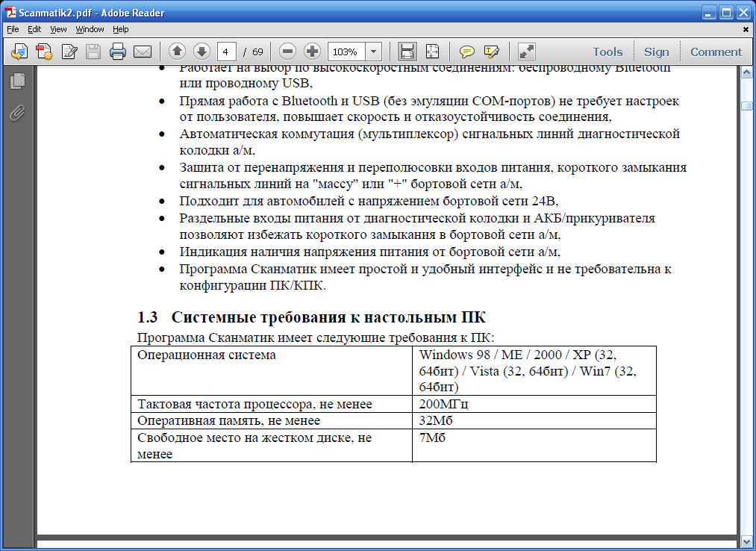Open the Comment pane

click(x=716, y=52)
